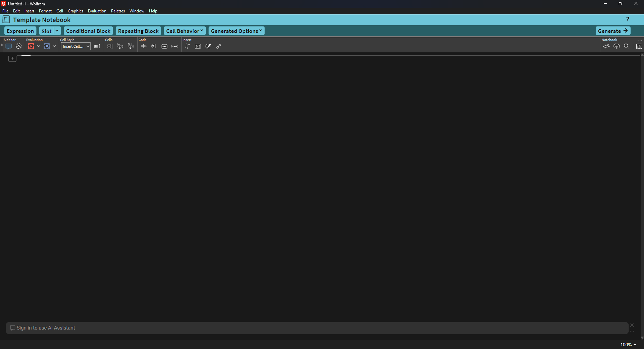Screen dimensions: 644x349
Task: Open the drawing canvas insert tool
Action: pyautogui.click(x=208, y=46)
